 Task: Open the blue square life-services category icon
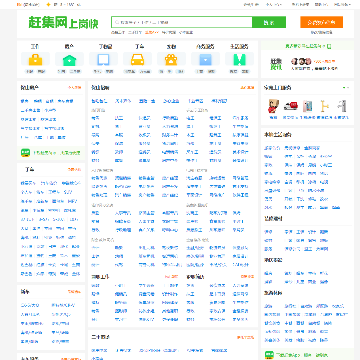coord(205,60)
